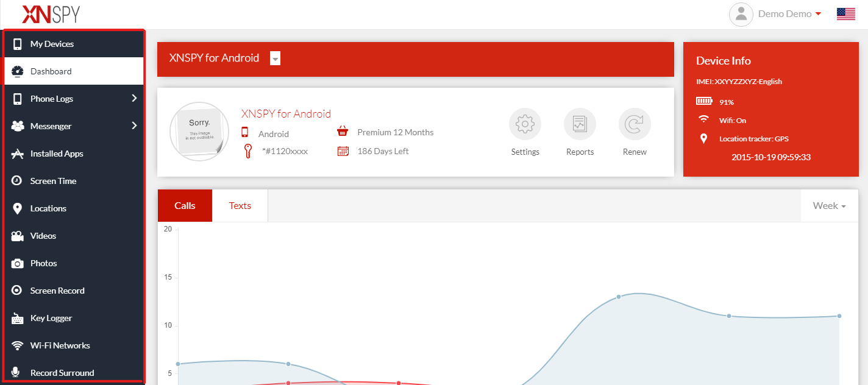
Task: Open Key Logger in the sidebar
Action: coord(74,318)
